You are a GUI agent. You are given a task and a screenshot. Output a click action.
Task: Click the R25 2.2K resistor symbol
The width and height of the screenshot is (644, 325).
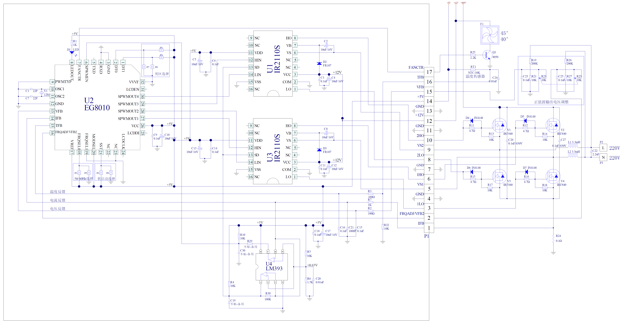pos(473,55)
